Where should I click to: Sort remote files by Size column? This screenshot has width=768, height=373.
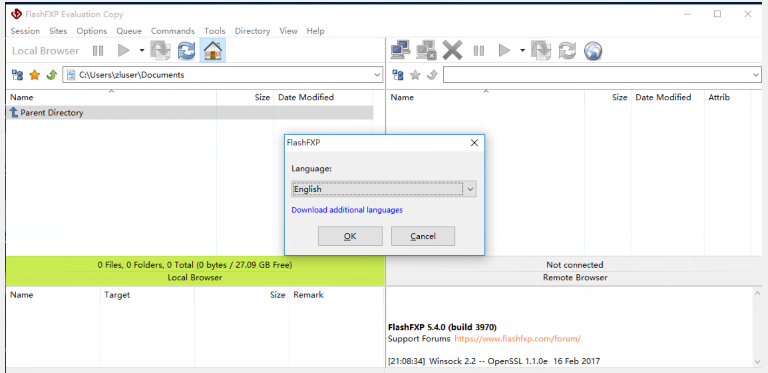(608, 97)
